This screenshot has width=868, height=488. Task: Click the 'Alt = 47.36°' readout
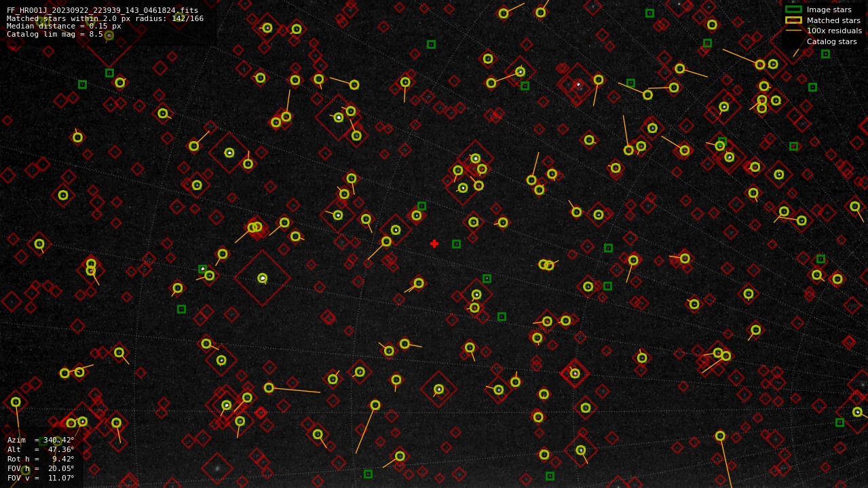[x=41, y=449]
